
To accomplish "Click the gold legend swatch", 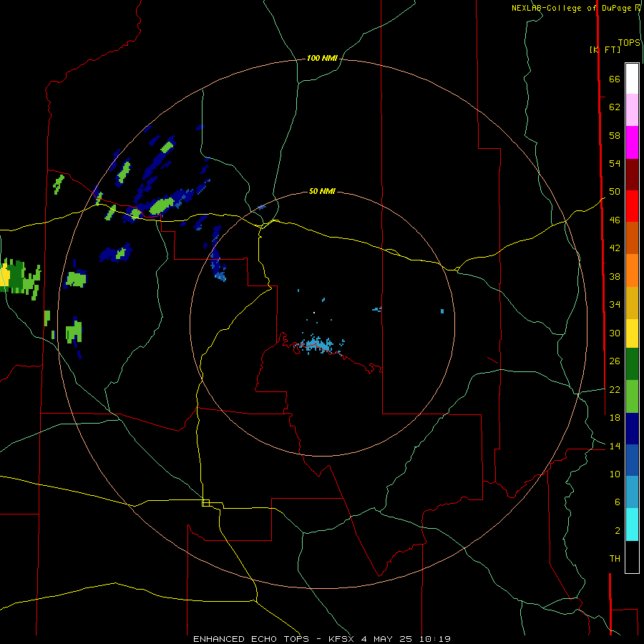I will [x=632, y=303].
